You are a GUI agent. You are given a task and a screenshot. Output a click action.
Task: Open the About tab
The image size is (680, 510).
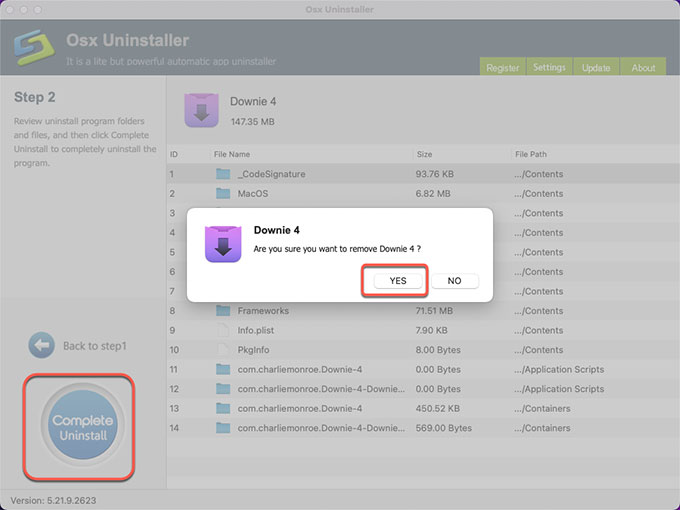643,68
